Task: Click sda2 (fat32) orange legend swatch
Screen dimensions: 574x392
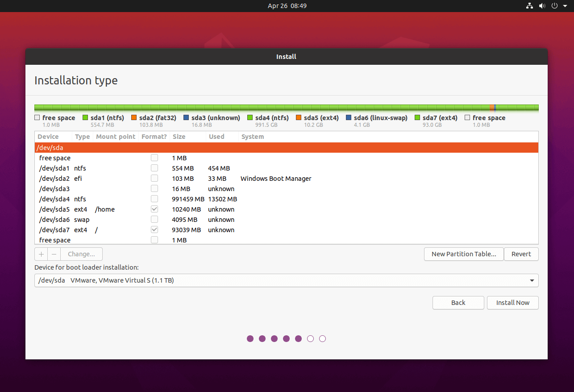Action: click(x=134, y=118)
